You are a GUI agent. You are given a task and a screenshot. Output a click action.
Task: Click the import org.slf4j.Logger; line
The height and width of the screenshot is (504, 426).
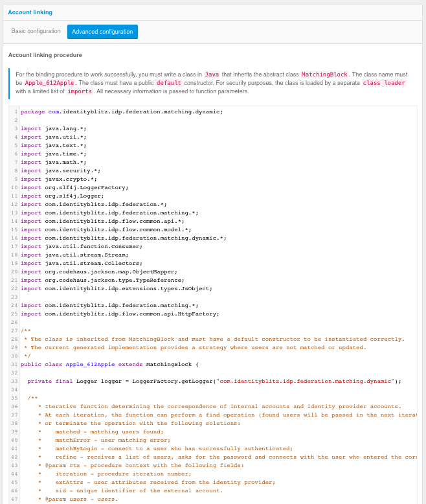(x=62, y=196)
